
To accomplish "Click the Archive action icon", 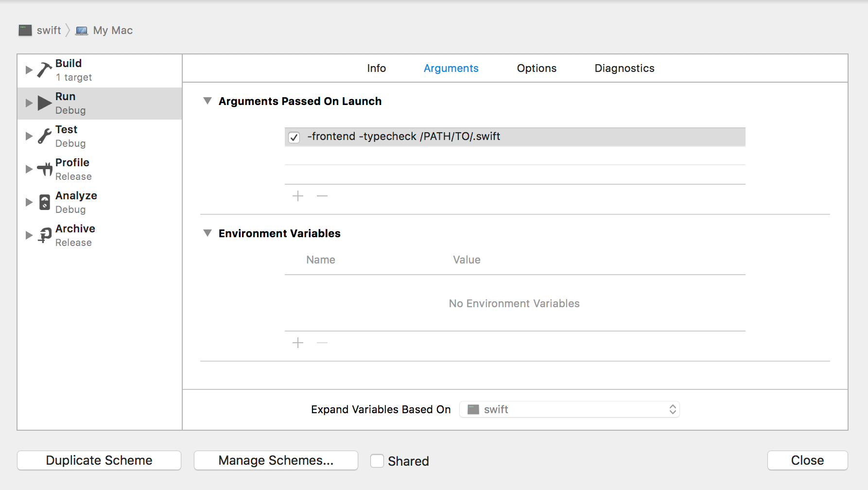I will click(x=45, y=235).
